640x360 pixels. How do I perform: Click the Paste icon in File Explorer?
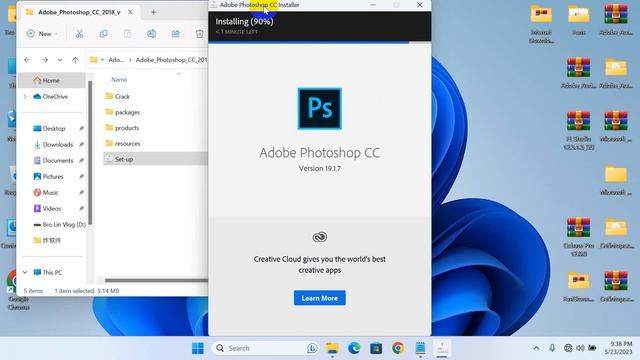pos(127,34)
